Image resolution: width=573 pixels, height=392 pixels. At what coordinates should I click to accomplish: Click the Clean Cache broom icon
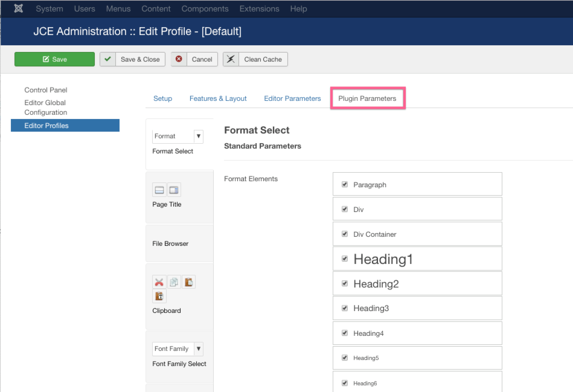tap(231, 59)
